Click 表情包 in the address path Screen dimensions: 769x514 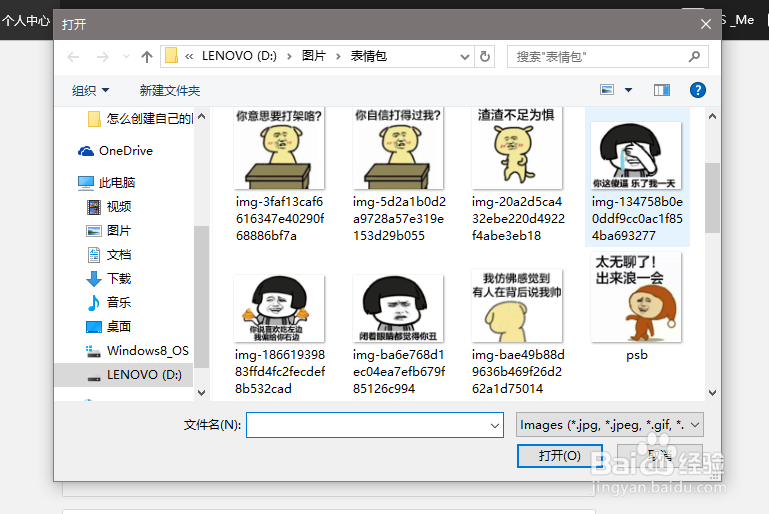[369, 56]
